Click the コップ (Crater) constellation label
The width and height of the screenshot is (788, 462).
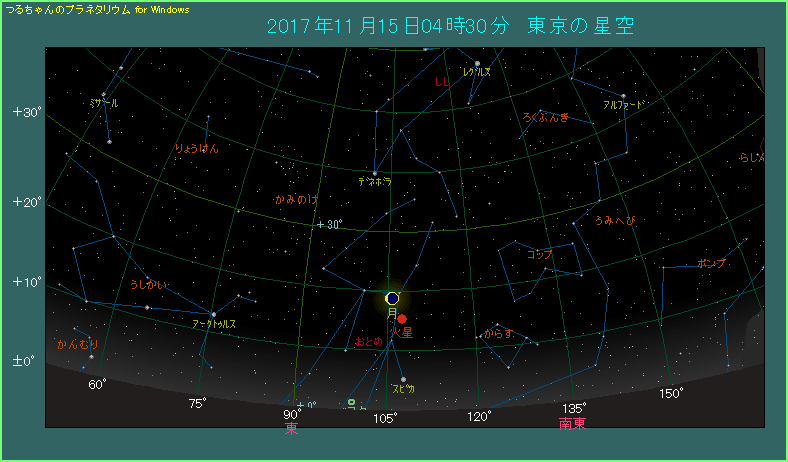click(x=540, y=254)
